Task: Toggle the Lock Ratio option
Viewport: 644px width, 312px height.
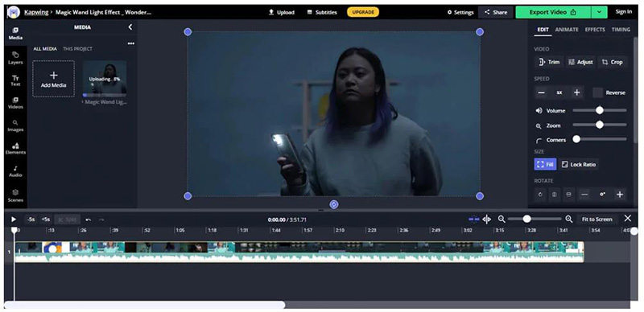Action: click(x=578, y=164)
